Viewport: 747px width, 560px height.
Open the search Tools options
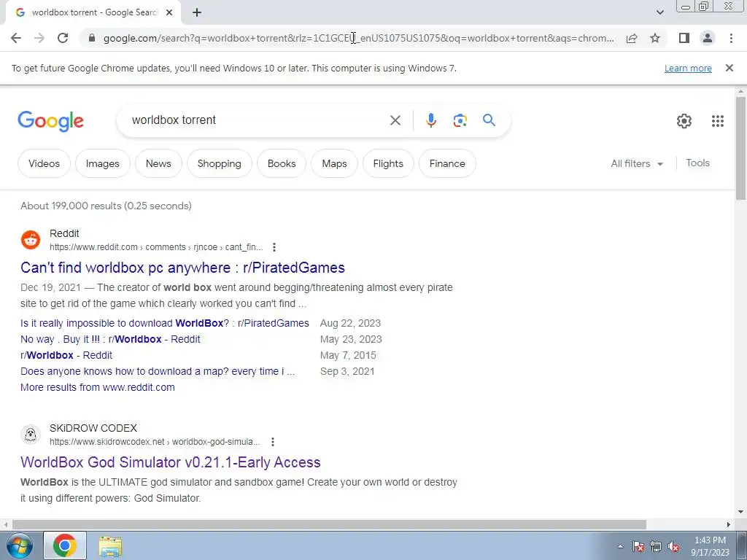pos(697,163)
